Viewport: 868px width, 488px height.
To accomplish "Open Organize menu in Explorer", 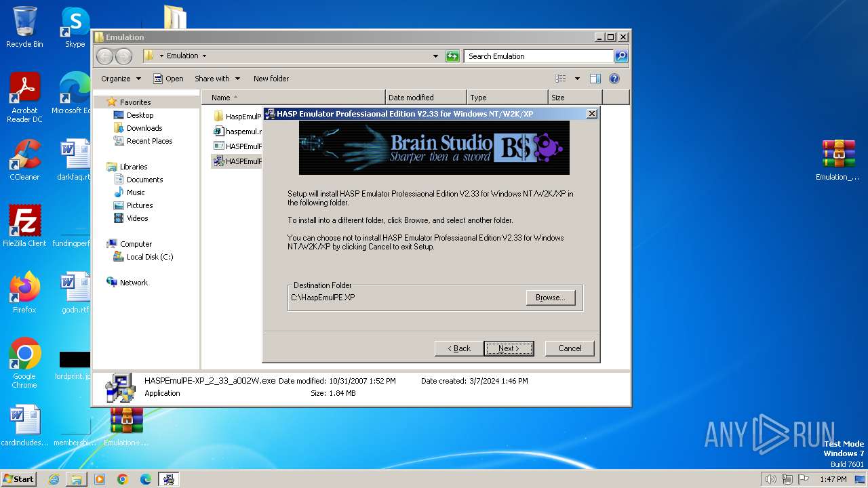I will 121,79.
